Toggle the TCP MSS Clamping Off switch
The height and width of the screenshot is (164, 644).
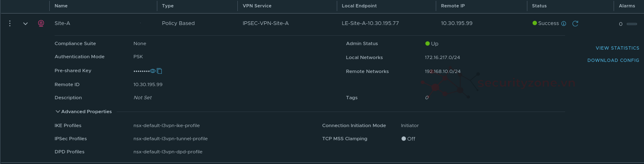404,139
